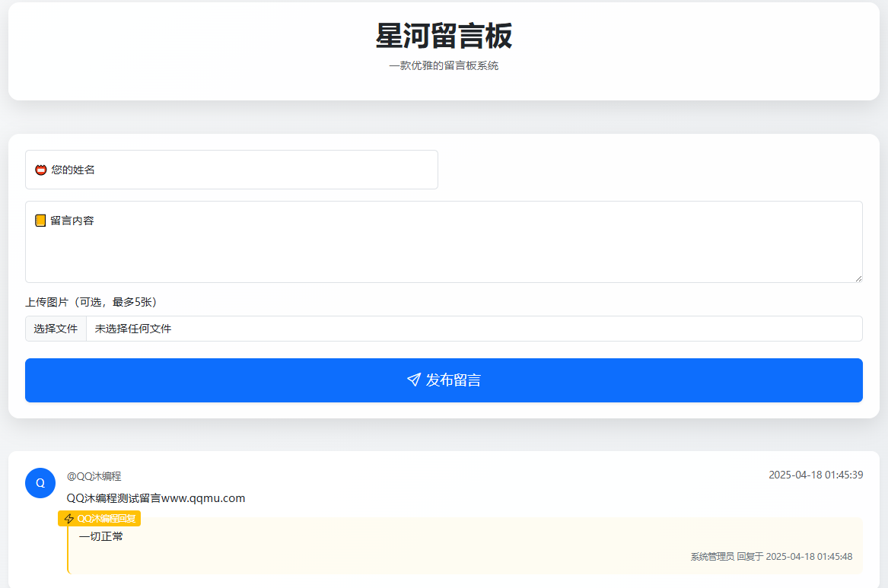Click the QQ沐编程回复 yellow badge
This screenshot has width=888, height=588.
99,519
